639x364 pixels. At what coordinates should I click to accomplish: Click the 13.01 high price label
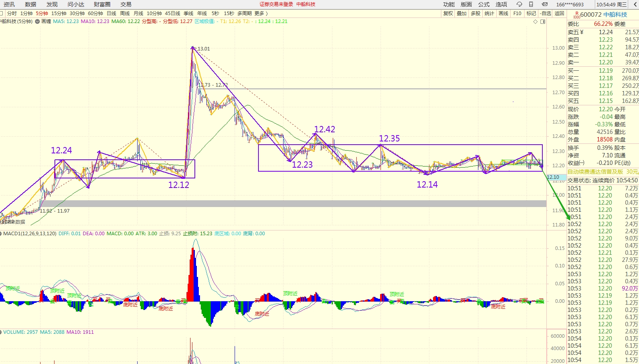tap(204, 49)
